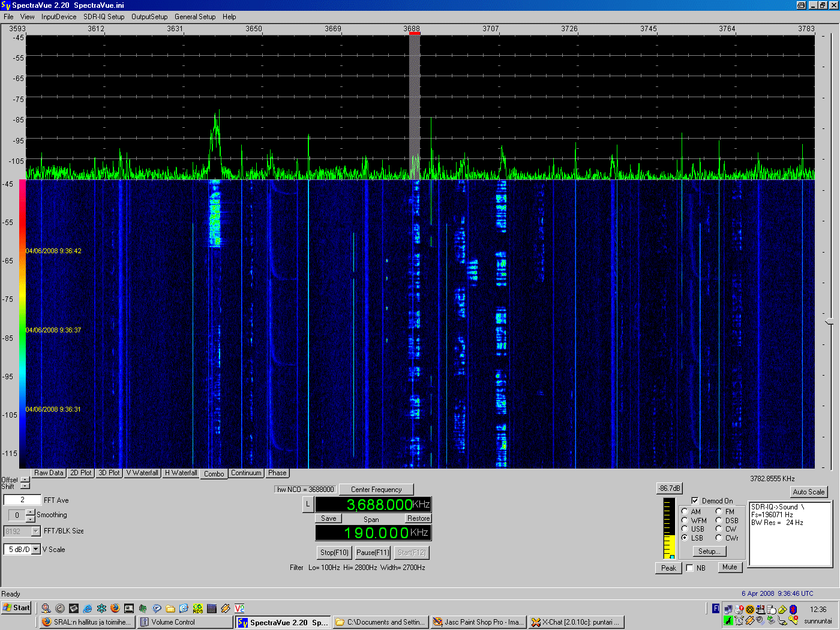
Task: Open Firefox from the quick launch bar
Action: [x=115, y=608]
